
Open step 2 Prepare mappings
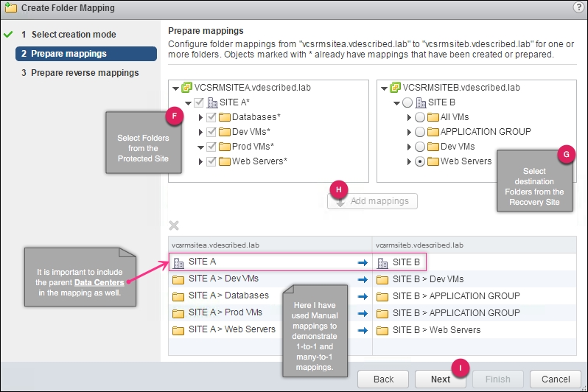pos(86,54)
